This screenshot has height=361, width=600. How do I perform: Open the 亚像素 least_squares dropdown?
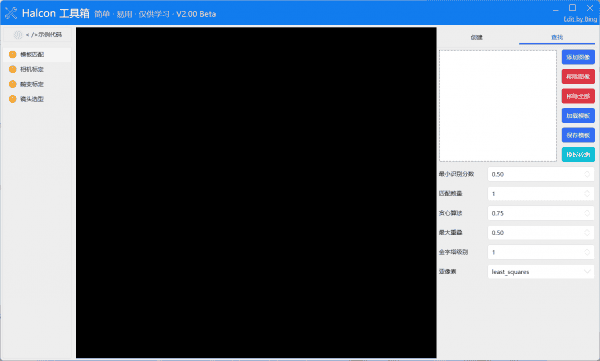tap(541, 272)
